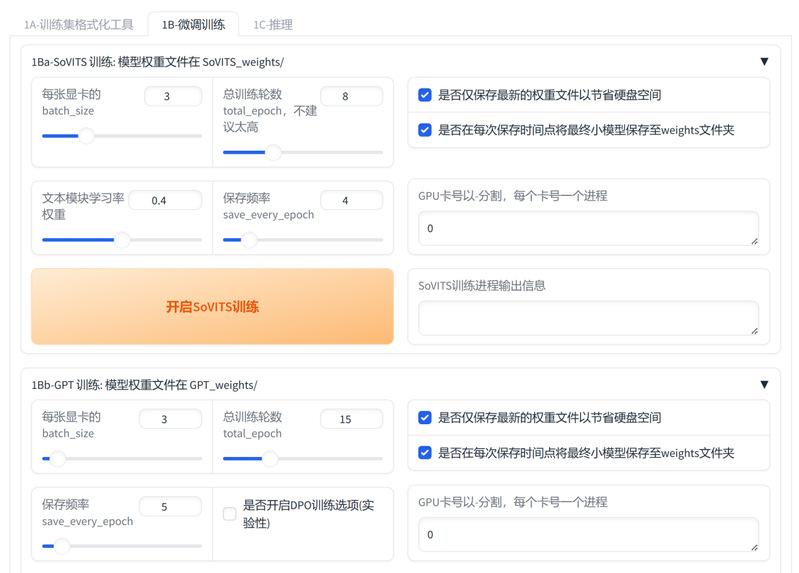799x573 pixels.
Task: Toggle SoVITS save small model to weights checkbox
Action: point(425,130)
